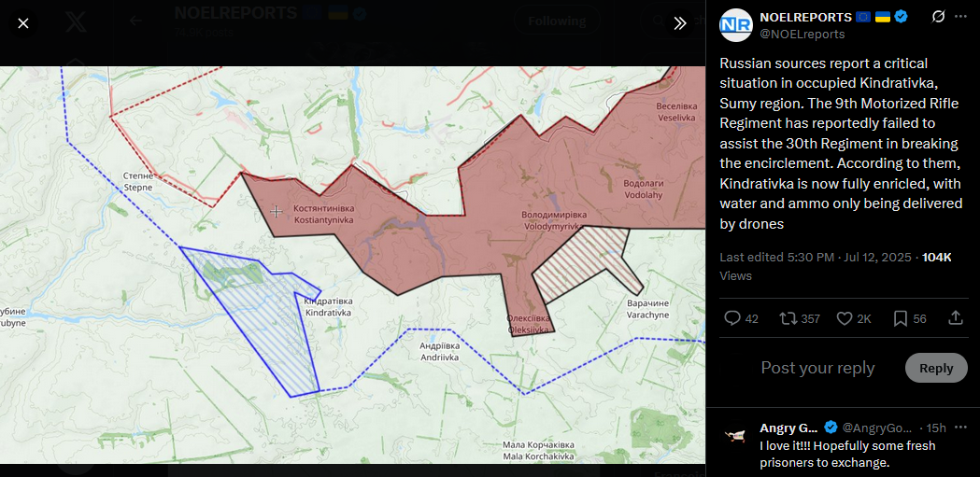Image resolution: width=980 pixels, height=477 pixels.
Task: Click the Vodolahy label on the map
Action: tap(643, 189)
